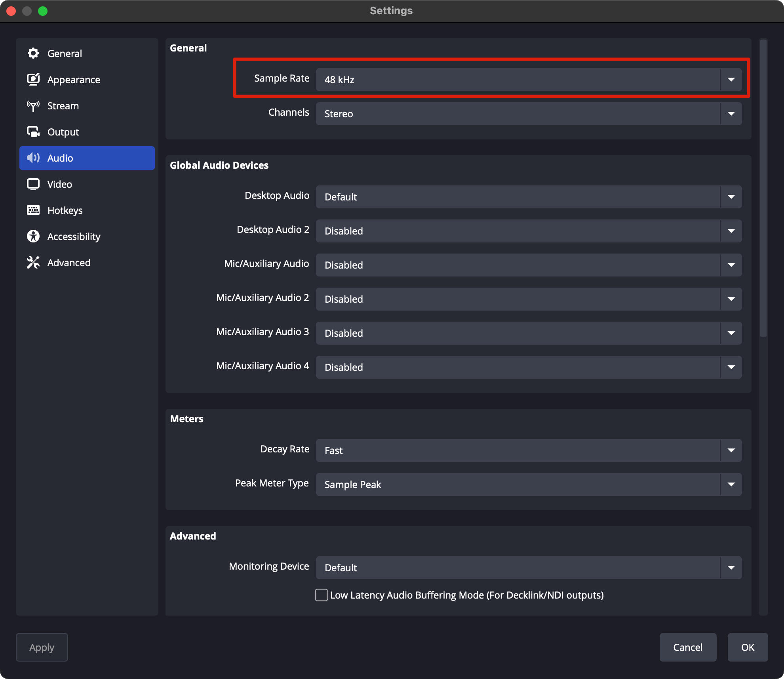Image resolution: width=784 pixels, height=679 pixels.
Task: Click the Meters section heading
Action: click(x=186, y=419)
